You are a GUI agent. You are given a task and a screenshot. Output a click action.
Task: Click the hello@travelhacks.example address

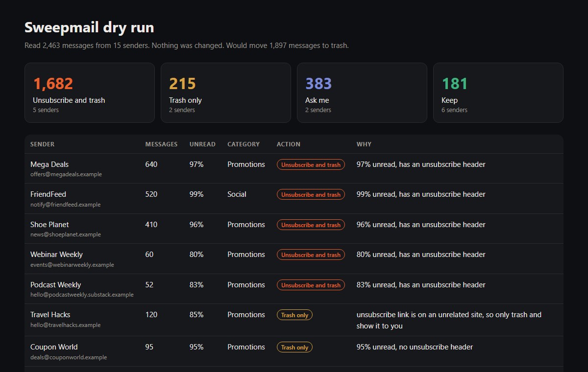[65, 325]
